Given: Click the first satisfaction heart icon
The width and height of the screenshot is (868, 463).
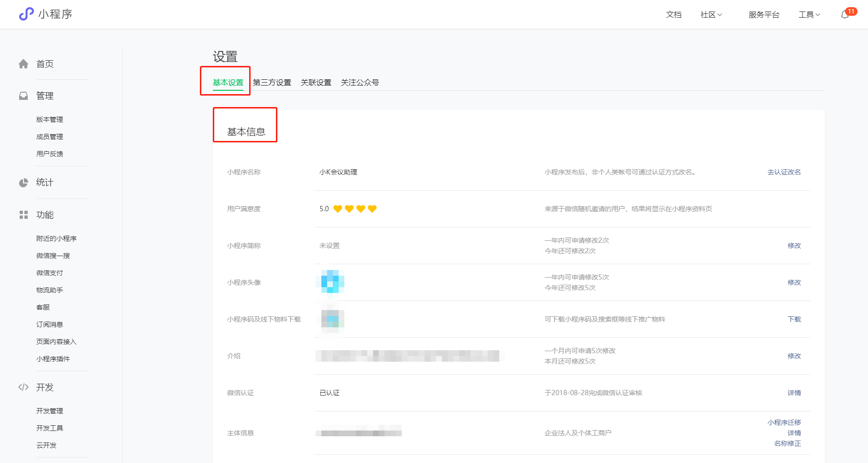Looking at the screenshot, I should [338, 209].
